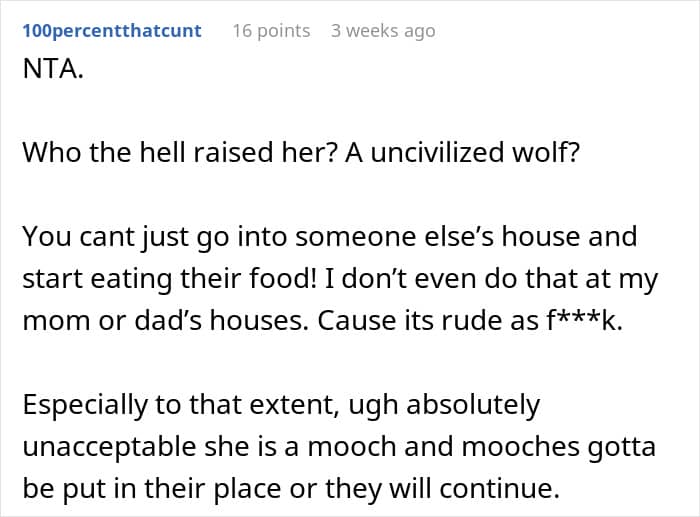Click the word 'Especially' starting the last paragraph
Viewport: 700px width, 517px height.
tap(85, 405)
